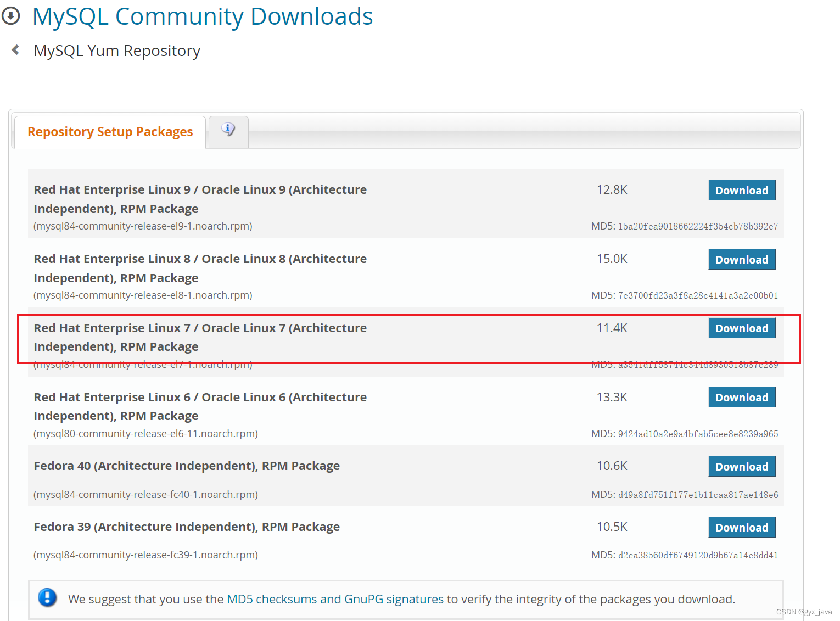Click the 11.4K size value
This screenshot has height=621, width=840.
click(x=612, y=328)
